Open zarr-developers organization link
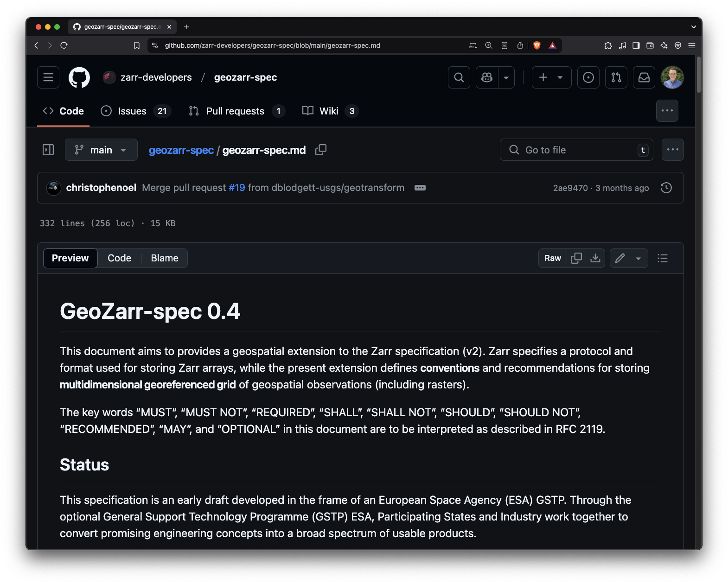Image resolution: width=728 pixels, height=584 pixels. tap(156, 77)
